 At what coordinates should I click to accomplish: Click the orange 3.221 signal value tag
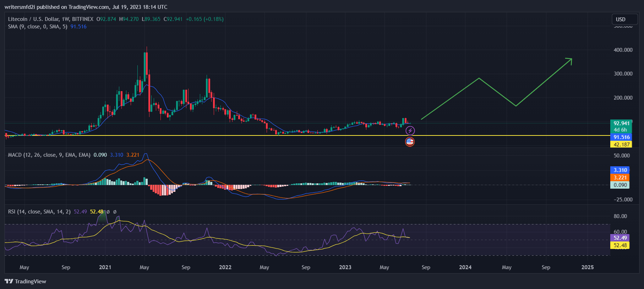click(x=620, y=178)
